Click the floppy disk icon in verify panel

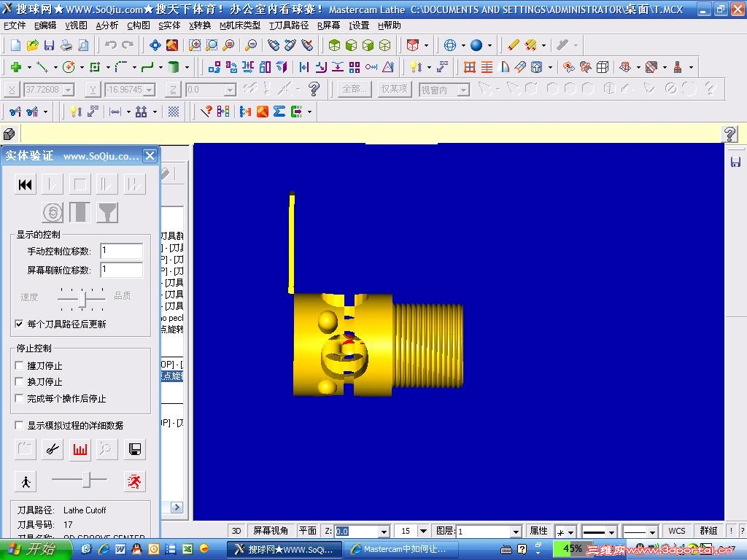tap(135, 449)
